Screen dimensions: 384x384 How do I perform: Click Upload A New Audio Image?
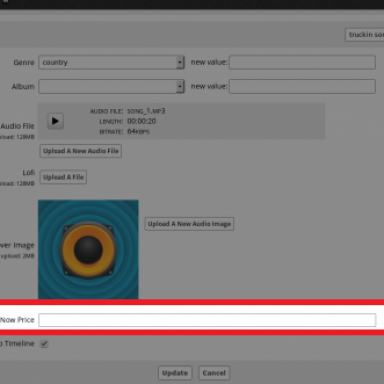[x=189, y=224]
